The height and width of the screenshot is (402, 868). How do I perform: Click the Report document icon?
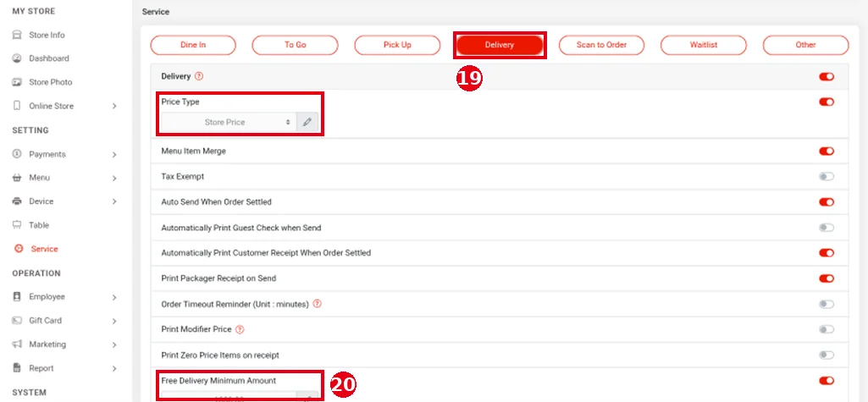[17, 367]
